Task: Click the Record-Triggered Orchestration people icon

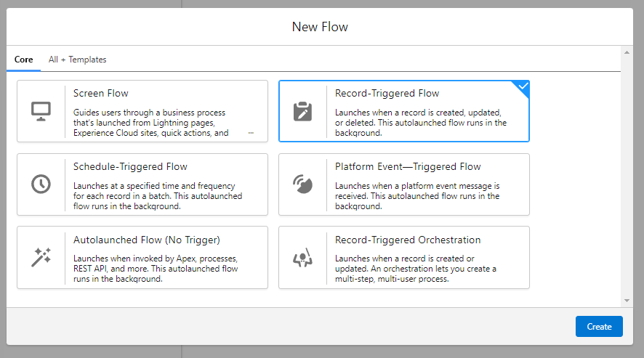Action: (x=302, y=257)
